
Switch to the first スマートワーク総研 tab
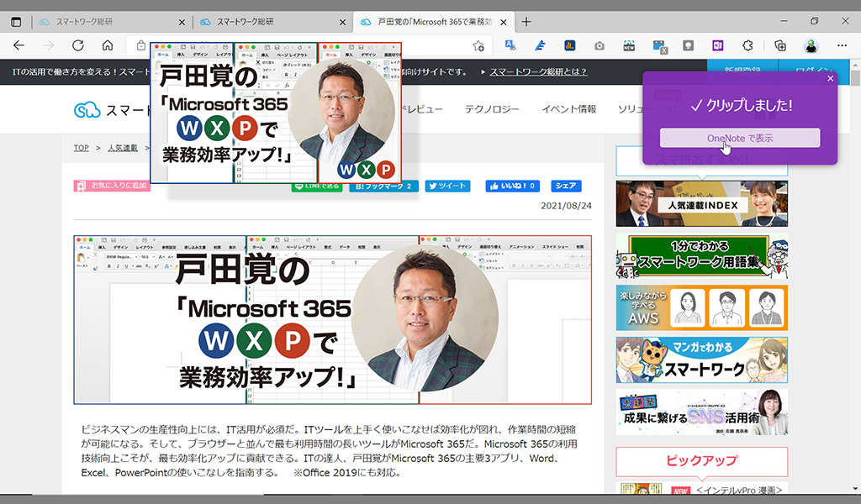pyautogui.click(x=112, y=22)
